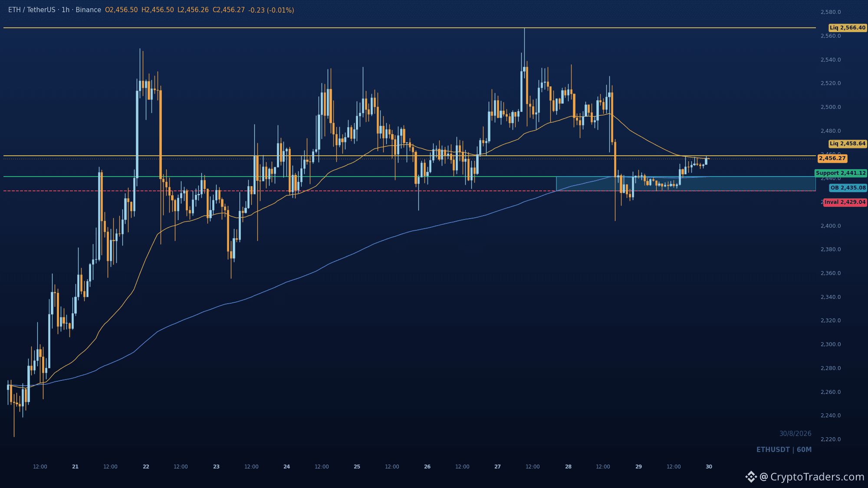Click the 2,400.0 price axis tick
The height and width of the screenshot is (488, 868).
[x=831, y=226]
